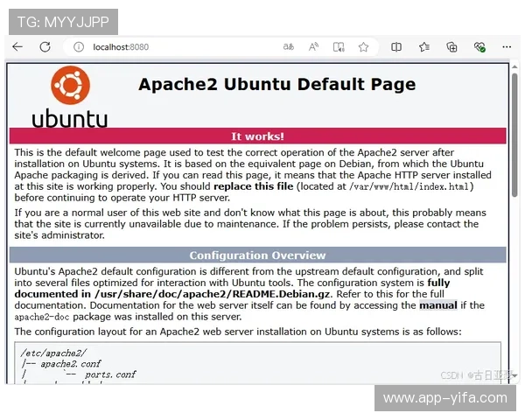Open Browser essentials heart icon

(x=479, y=47)
